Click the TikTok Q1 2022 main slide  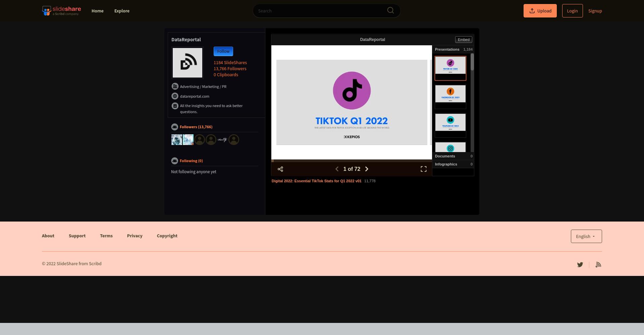(352, 102)
